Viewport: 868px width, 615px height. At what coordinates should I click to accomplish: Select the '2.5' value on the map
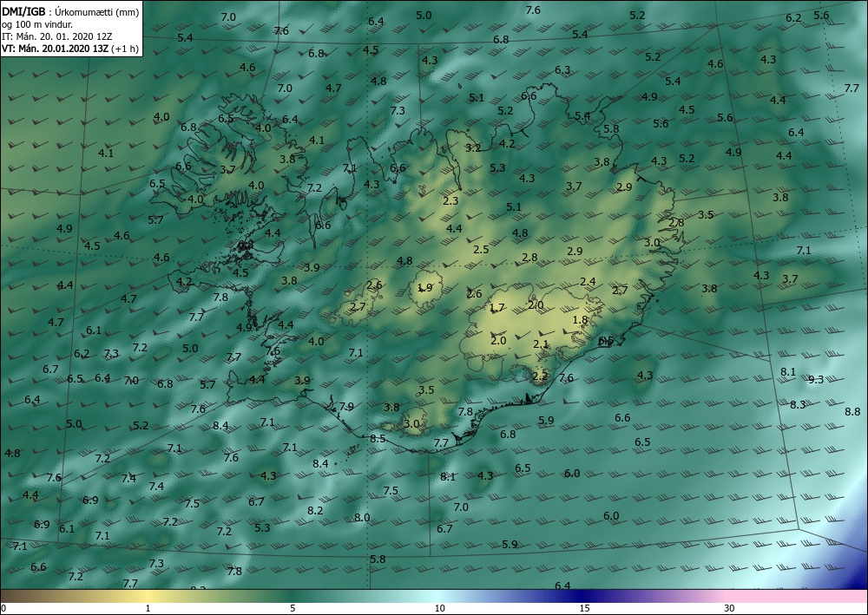(481, 250)
